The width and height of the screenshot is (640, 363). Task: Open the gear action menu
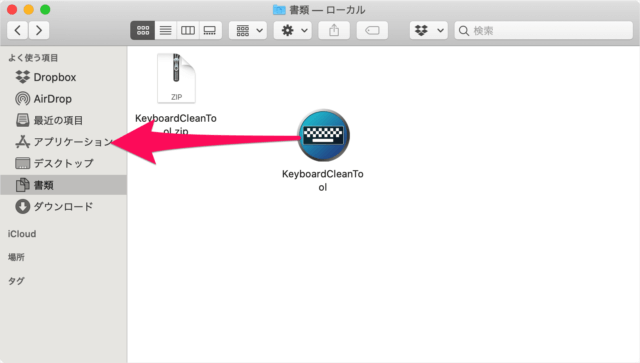tap(293, 30)
